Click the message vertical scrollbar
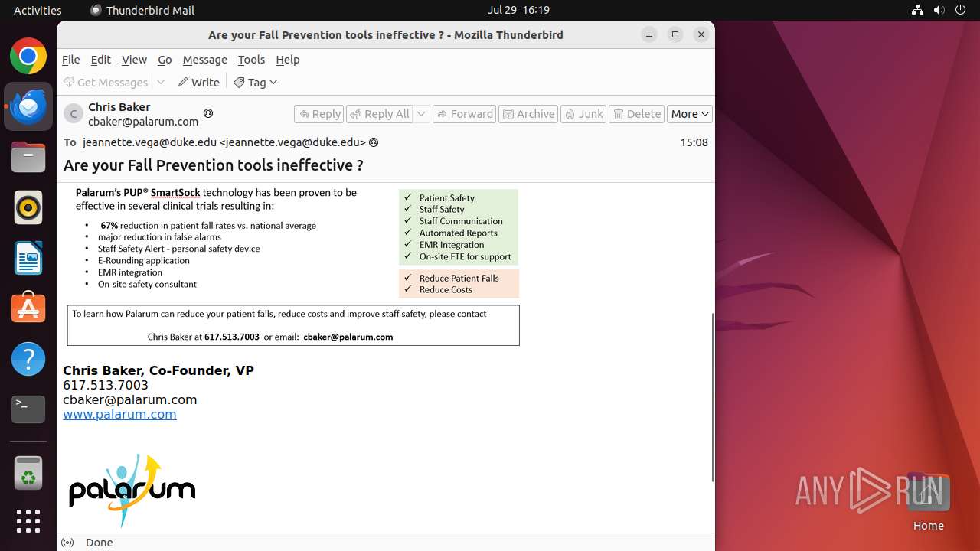The image size is (980, 551). tap(712, 398)
